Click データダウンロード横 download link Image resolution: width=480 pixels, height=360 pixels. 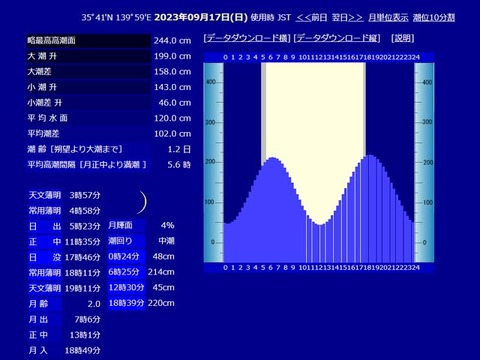pyautogui.click(x=247, y=38)
